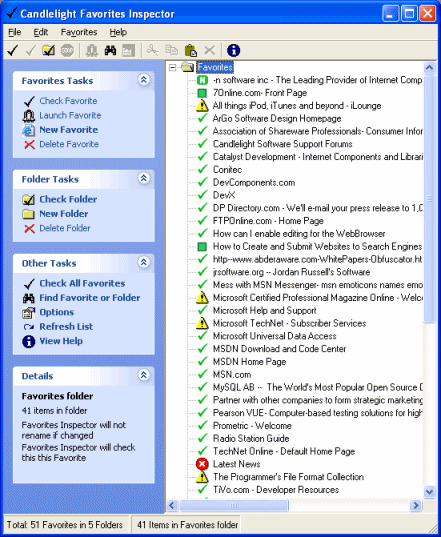
Task: Click the N icon of -n software inc
Action: [202, 80]
